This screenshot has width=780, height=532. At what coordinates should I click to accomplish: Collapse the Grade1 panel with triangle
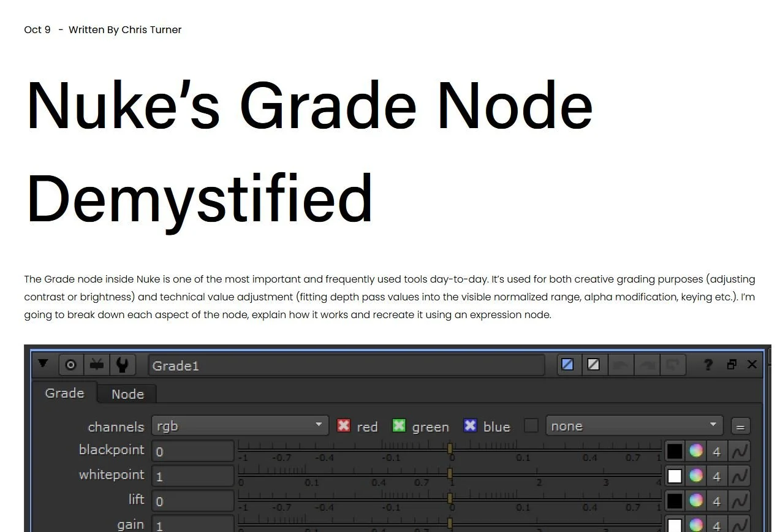43,363
